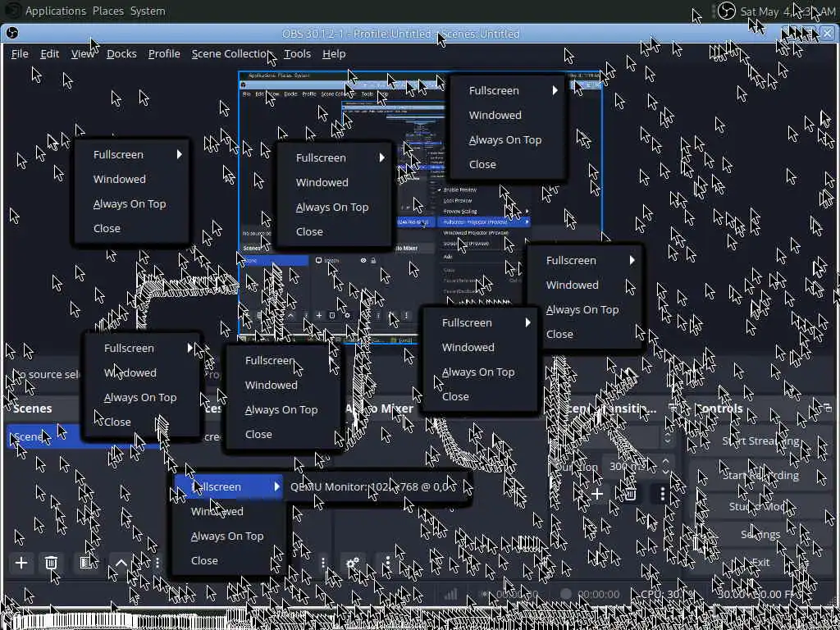
Task: Click Start Streaming
Action: pos(760,441)
